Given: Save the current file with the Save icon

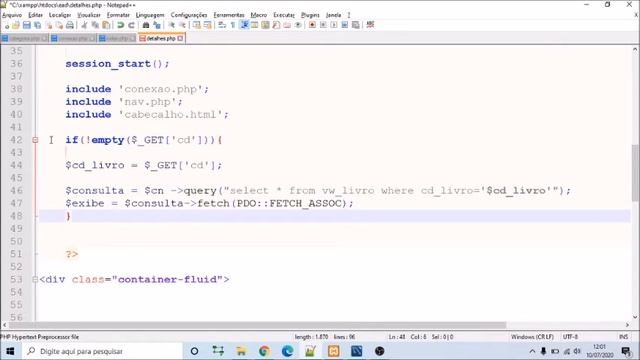Looking at the screenshot, I should pyautogui.click(x=27, y=25).
